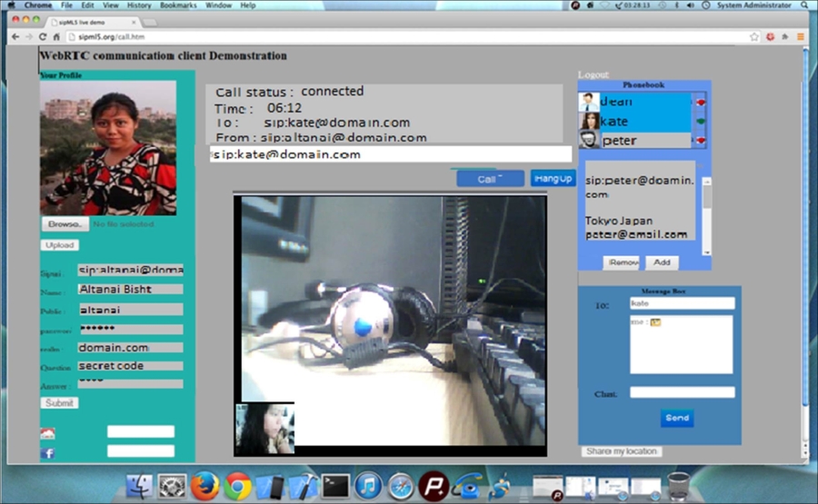Submit the profile form
This screenshot has height=504, width=818.
pyautogui.click(x=59, y=403)
